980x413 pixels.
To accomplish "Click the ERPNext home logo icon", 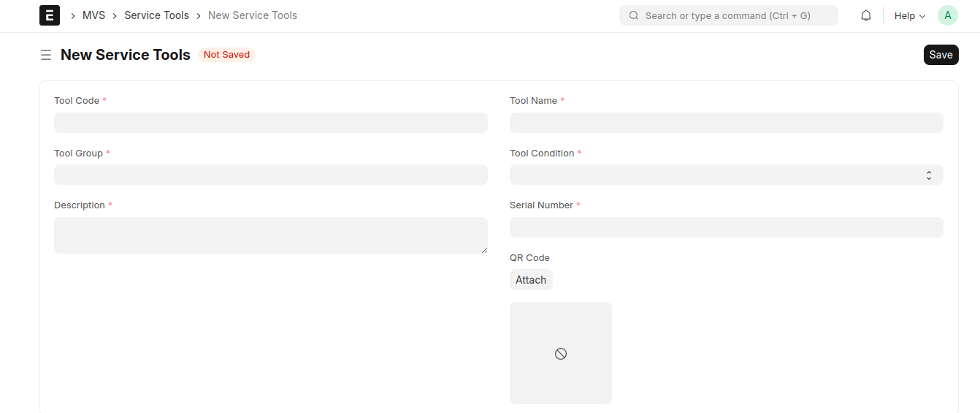I will pos(50,15).
